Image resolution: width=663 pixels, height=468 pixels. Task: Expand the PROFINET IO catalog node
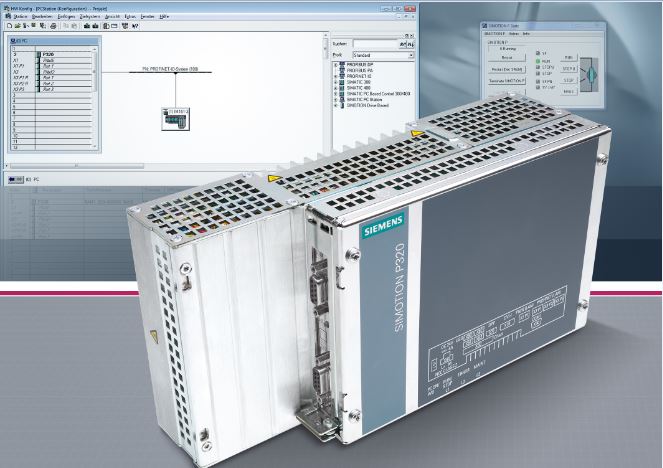coord(336,76)
